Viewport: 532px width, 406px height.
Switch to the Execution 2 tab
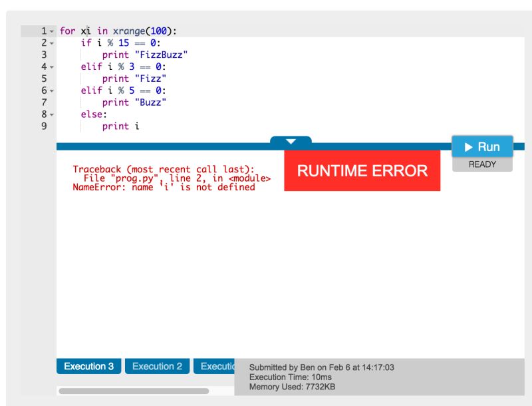[157, 365]
